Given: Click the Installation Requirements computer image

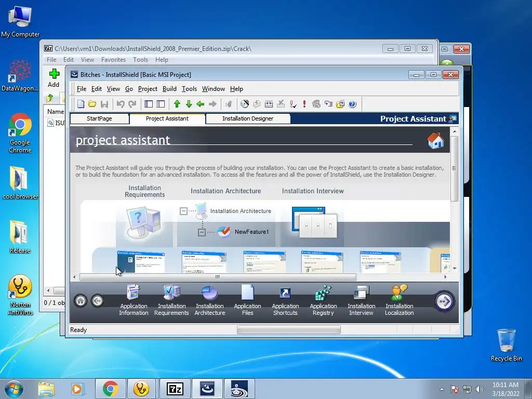Looking at the screenshot, I should [144, 222].
